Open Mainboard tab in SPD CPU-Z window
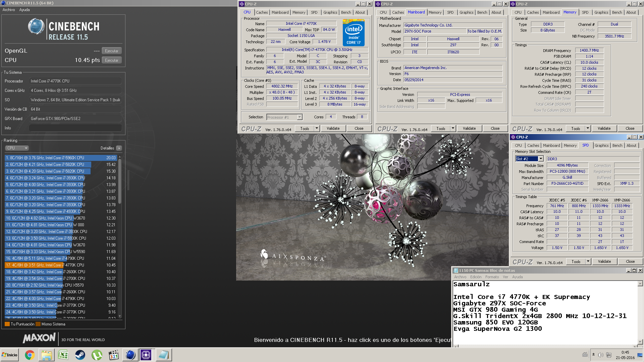644x362 pixels. 551,145
